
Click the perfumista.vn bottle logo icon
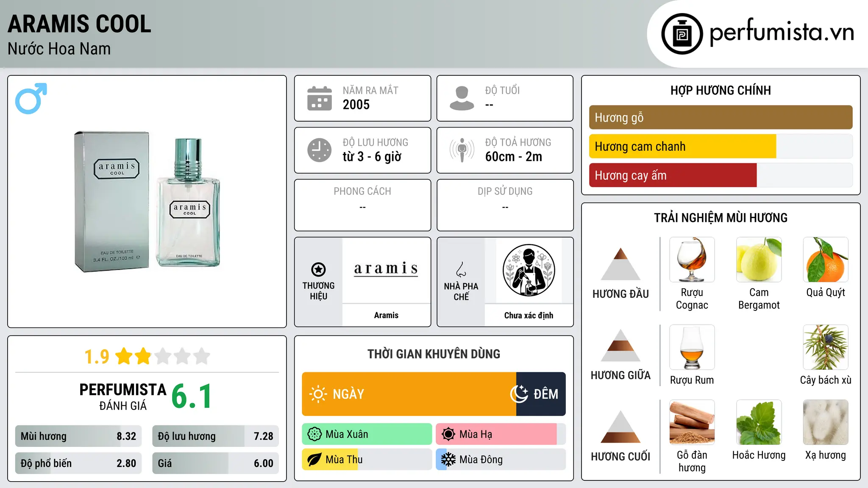point(682,34)
